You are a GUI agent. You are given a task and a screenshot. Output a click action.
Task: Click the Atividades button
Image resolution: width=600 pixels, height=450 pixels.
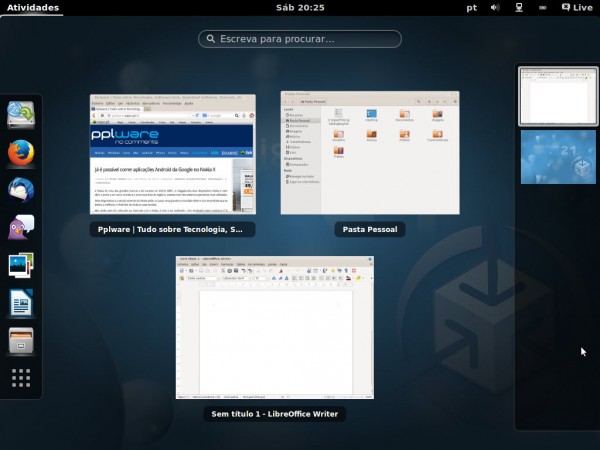point(33,8)
